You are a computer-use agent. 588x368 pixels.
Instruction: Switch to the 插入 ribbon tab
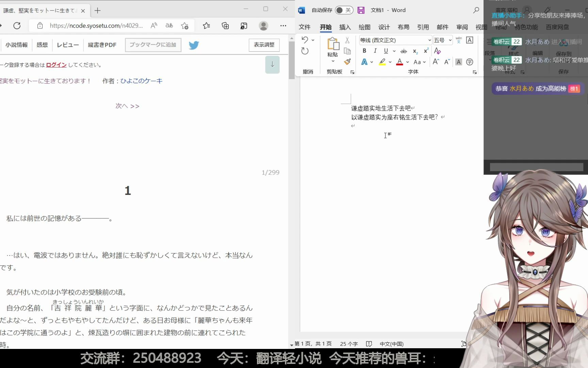pos(345,27)
